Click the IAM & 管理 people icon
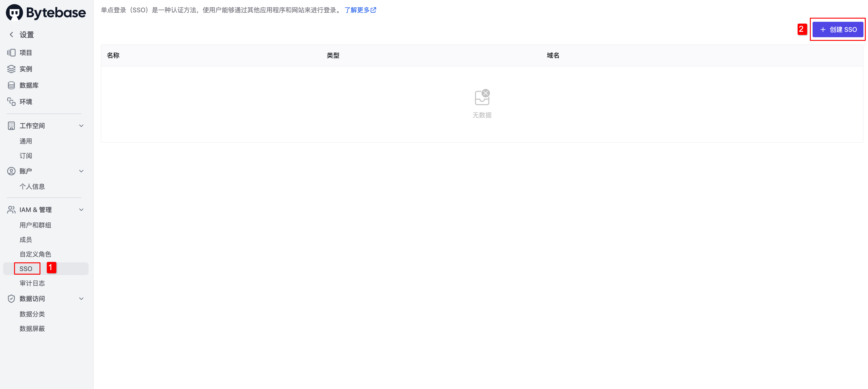The image size is (868, 389). pos(11,209)
